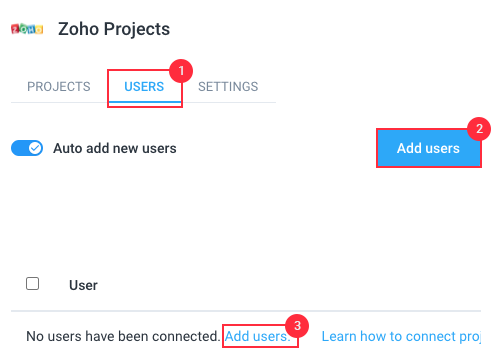
Task: Click the blue underline beneath USERS tab
Action: (145, 102)
